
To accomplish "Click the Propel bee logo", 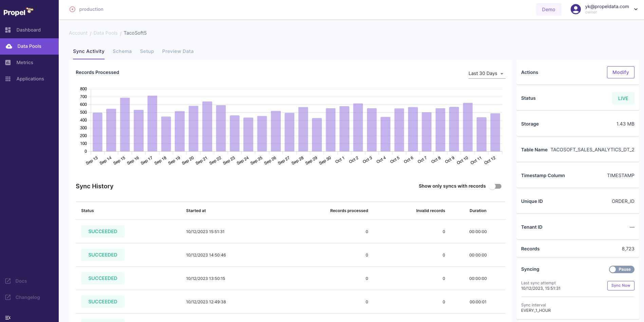I will [17, 12].
